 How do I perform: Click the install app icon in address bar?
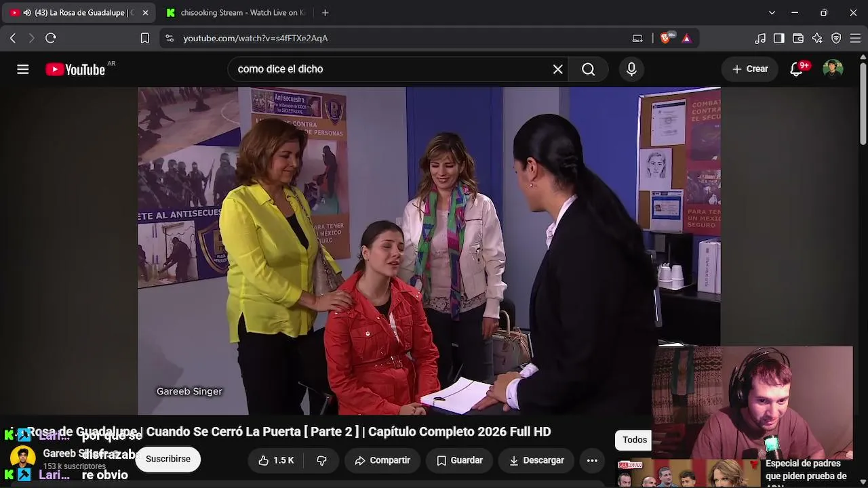click(x=637, y=38)
